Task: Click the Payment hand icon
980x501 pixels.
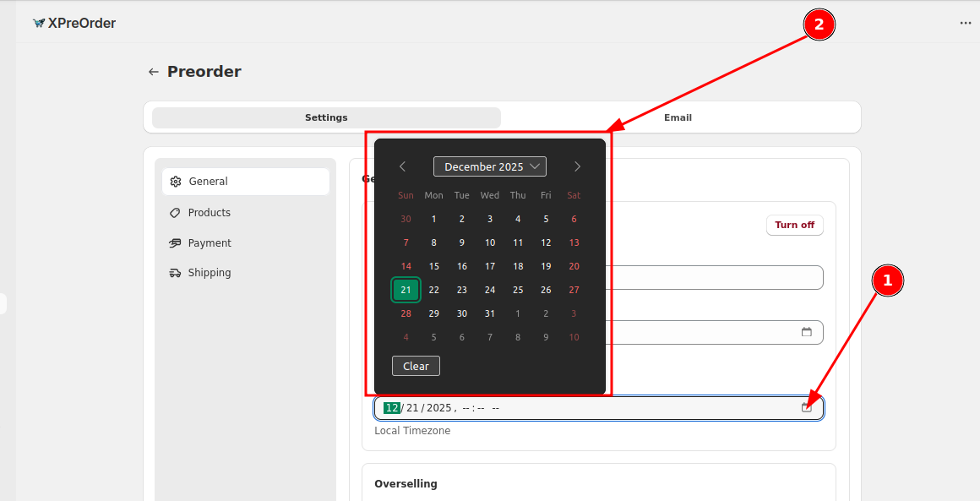Action: click(175, 243)
